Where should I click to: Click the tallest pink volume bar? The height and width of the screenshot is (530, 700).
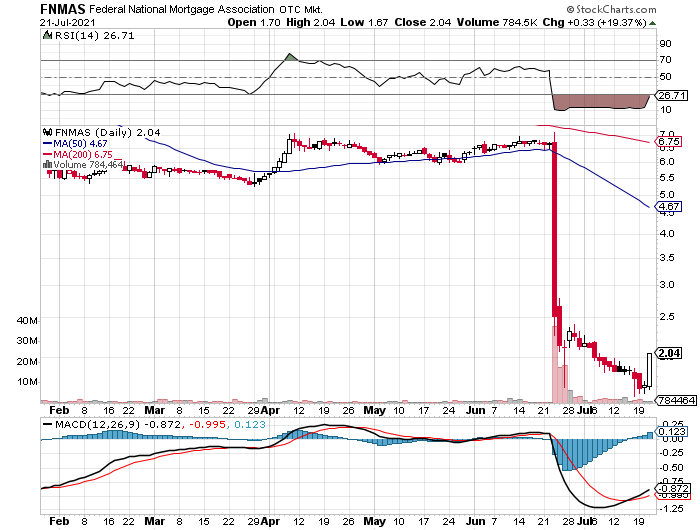pos(555,364)
